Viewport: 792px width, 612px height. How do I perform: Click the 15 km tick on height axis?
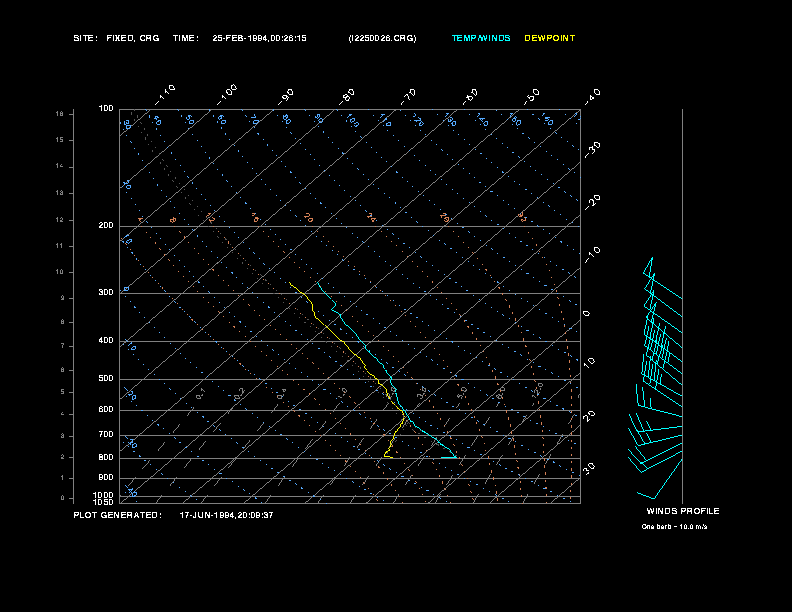pos(60,140)
